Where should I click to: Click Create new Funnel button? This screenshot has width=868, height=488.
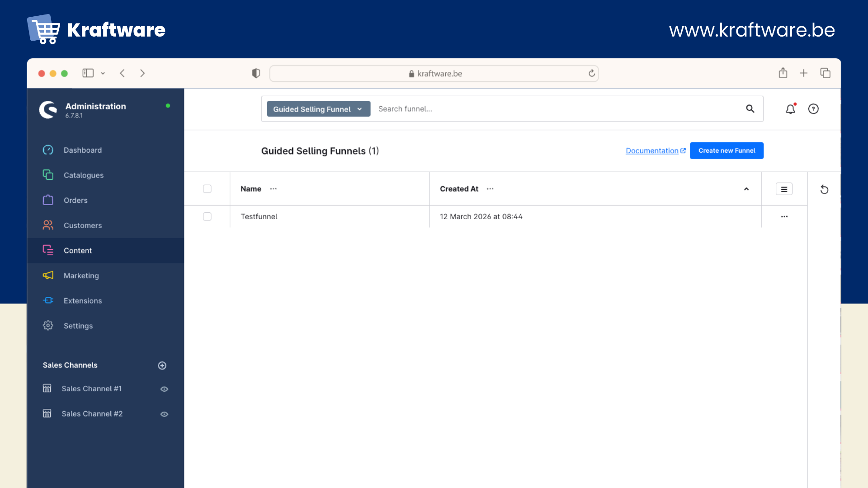(x=726, y=150)
